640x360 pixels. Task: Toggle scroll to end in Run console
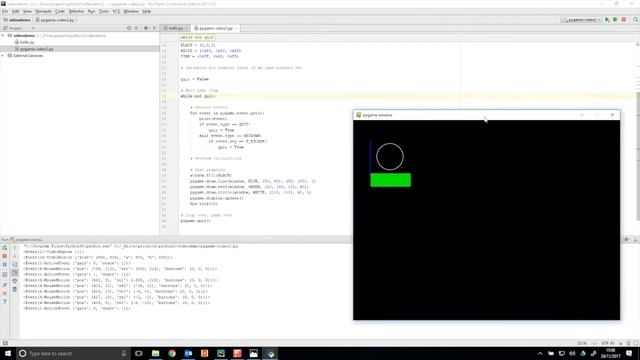tap(15, 273)
